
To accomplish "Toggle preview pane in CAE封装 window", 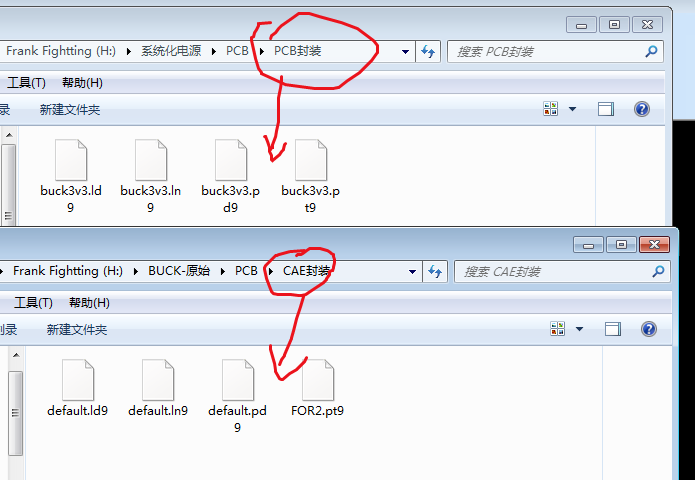I will pyautogui.click(x=613, y=329).
